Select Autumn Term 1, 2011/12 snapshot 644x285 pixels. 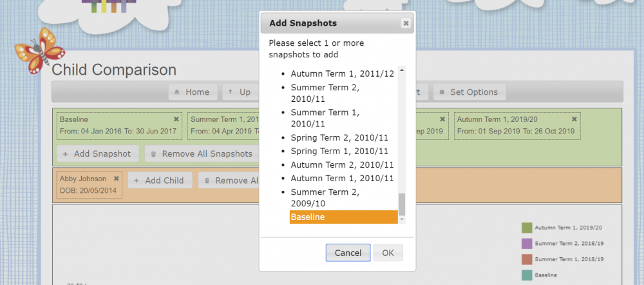[x=343, y=74]
